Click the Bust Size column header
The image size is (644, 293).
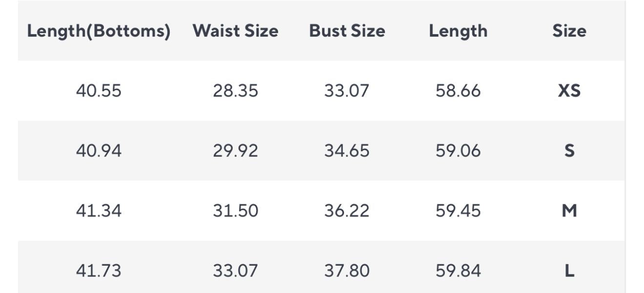347,31
